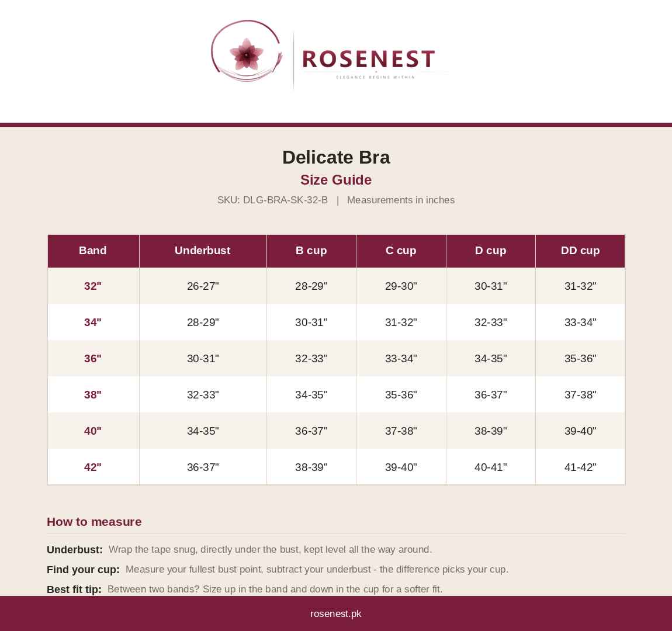Click the Rosenest flower logo icon
672x631 pixels.
[247, 51]
